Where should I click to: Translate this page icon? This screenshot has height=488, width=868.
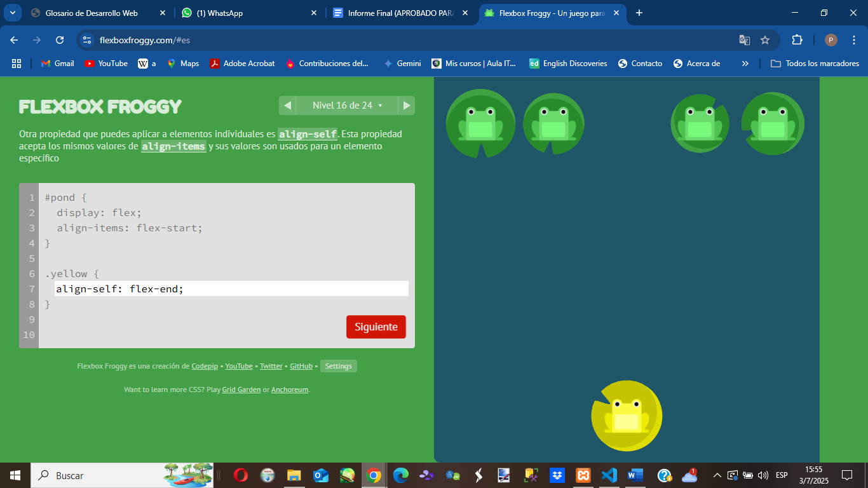745,40
